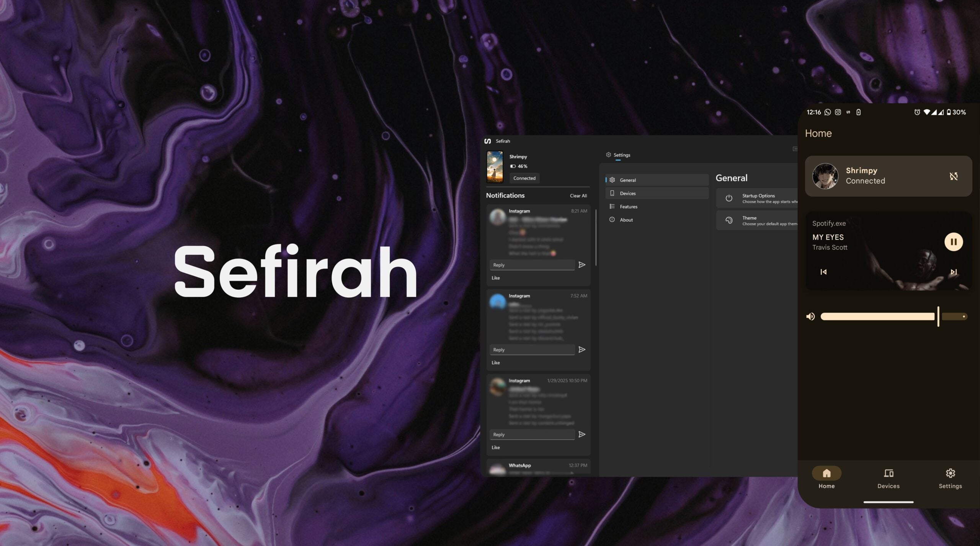Pause MY EYES by Travis Scott
Viewport: 980px width, 546px height.
(954, 241)
